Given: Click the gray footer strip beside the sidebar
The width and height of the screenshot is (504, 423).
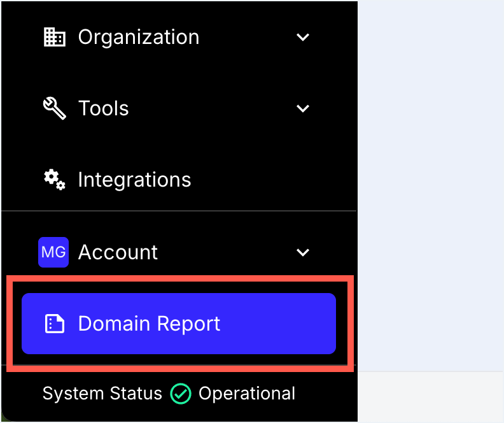Looking at the screenshot, I should click(430, 396).
